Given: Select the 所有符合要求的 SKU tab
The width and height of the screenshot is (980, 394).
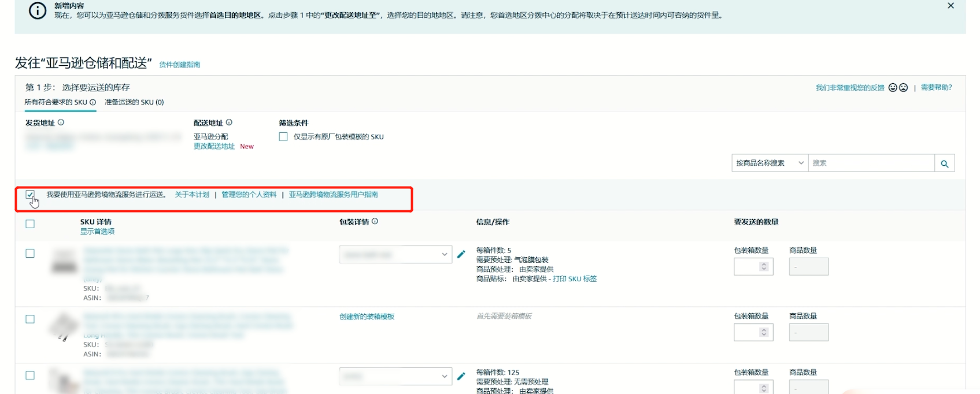Looking at the screenshot, I should 56,102.
